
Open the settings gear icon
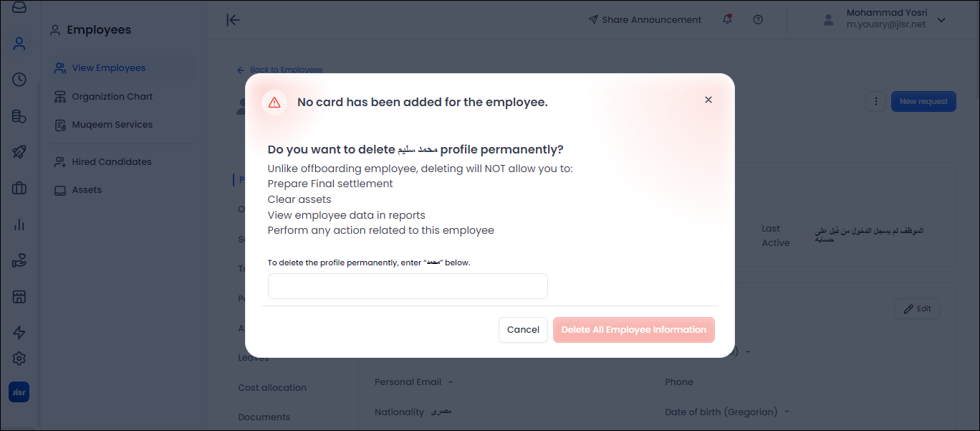coord(19,359)
